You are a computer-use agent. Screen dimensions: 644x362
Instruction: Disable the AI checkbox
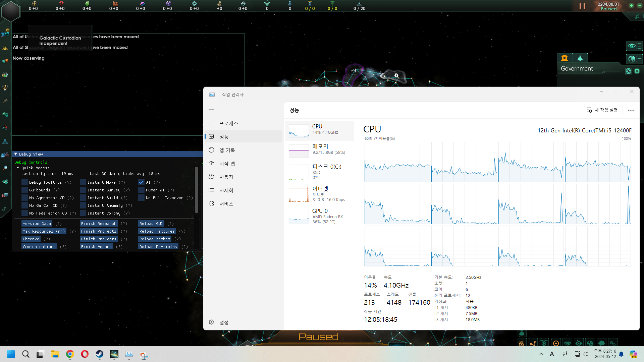click(x=141, y=182)
